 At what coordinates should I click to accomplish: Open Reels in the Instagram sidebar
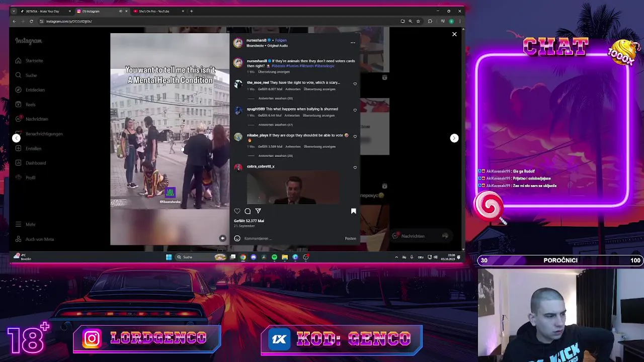point(26,105)
